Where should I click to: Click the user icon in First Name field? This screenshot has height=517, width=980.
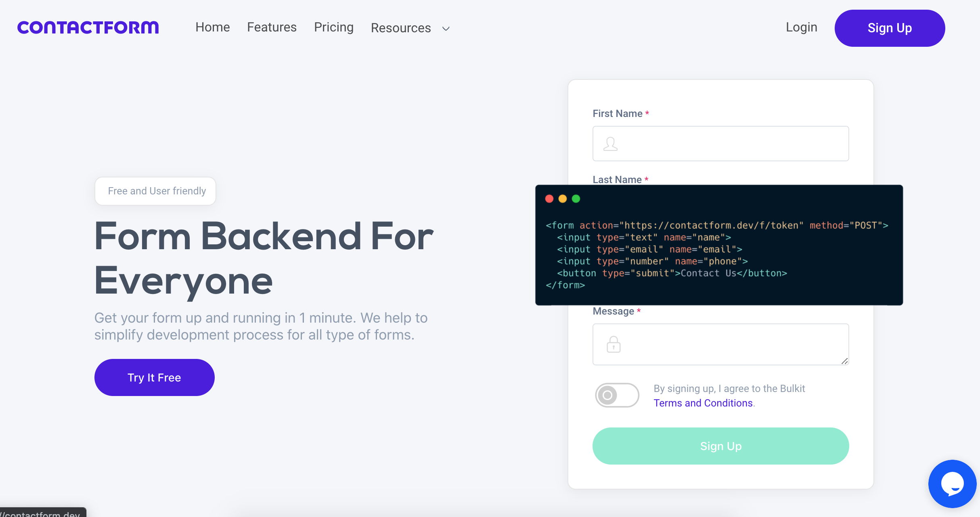tap(610, 144)
